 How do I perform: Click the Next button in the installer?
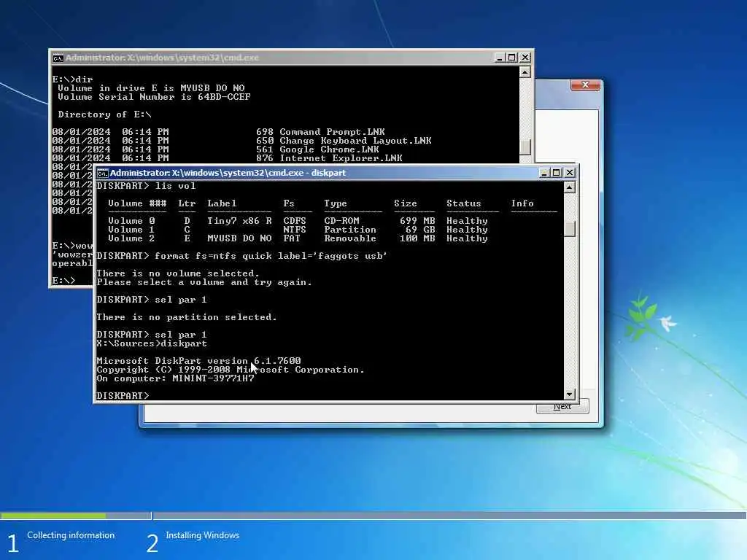click(x=562, y=407)
